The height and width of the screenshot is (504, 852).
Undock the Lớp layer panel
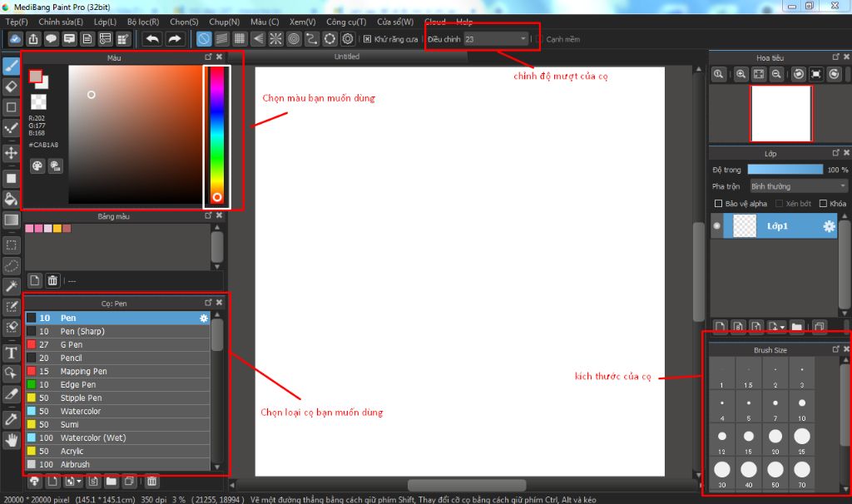(x=835, y=152)
